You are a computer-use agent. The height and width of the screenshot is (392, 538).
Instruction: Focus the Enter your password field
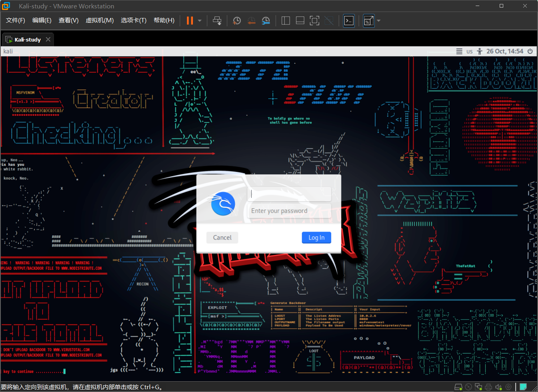tap(290, 211)
